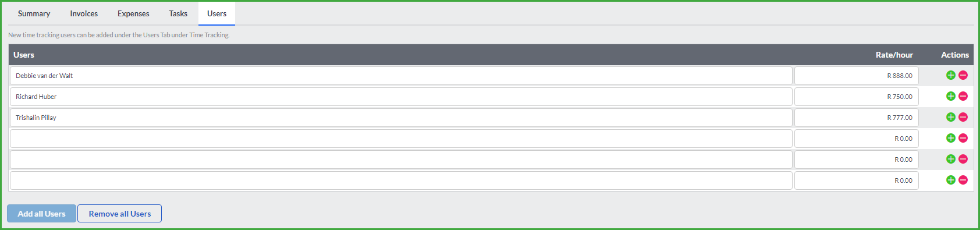The height and width of the screenshot is (230, 980).
Task: Click the R 777.00 hourly rate field
Action: (x=857, y=118)
